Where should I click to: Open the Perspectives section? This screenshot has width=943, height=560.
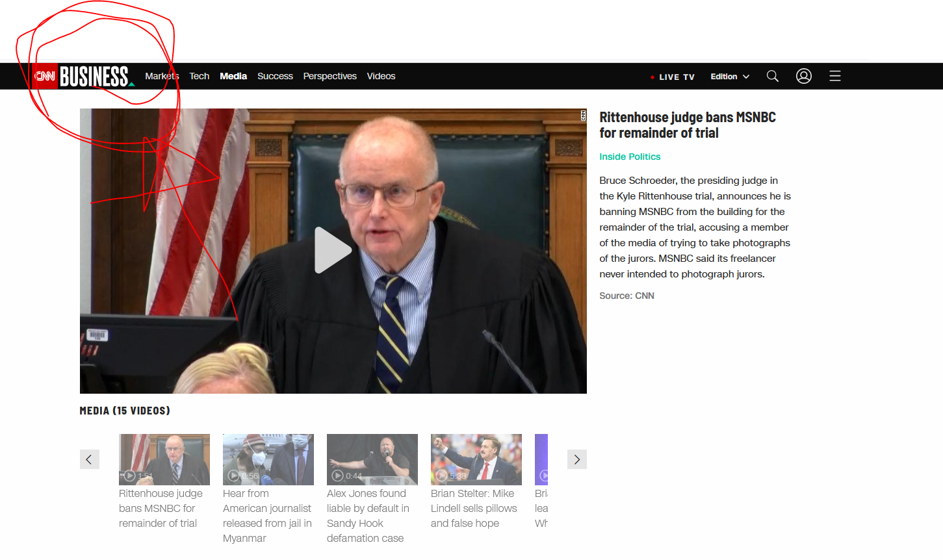[329, 76]
